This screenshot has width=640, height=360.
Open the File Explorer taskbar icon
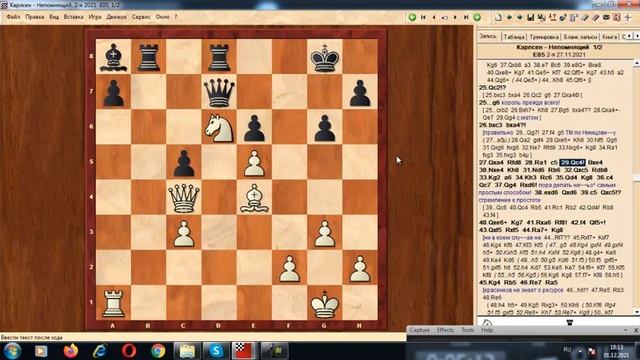[187, 351]
